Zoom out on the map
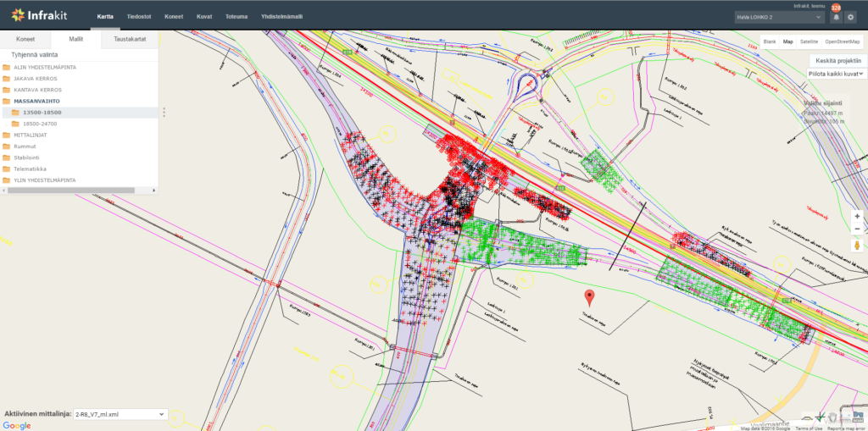The width and height of the screenshot is (868, 431). (857, 229)
